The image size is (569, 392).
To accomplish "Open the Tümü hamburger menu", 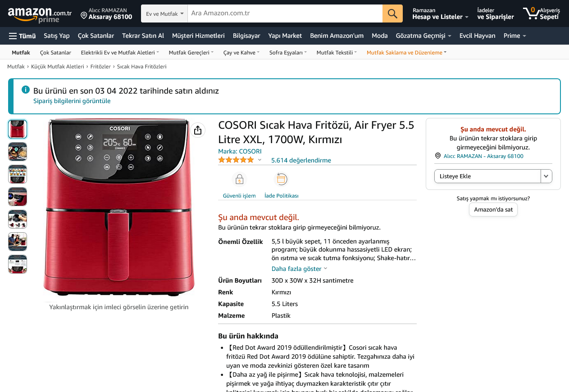I will (x=22, y=36).
